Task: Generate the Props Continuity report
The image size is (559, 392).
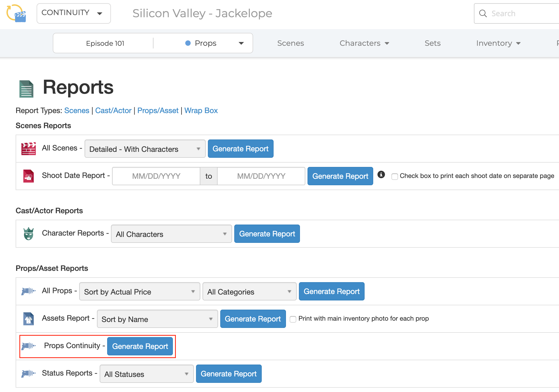Action: click(x=140, y=346)
